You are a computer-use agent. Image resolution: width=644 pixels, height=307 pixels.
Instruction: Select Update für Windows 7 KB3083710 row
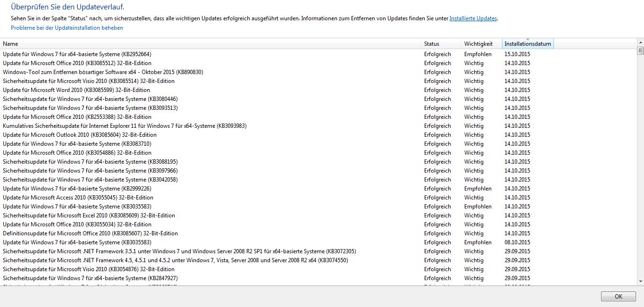click(x=318, y=144)
